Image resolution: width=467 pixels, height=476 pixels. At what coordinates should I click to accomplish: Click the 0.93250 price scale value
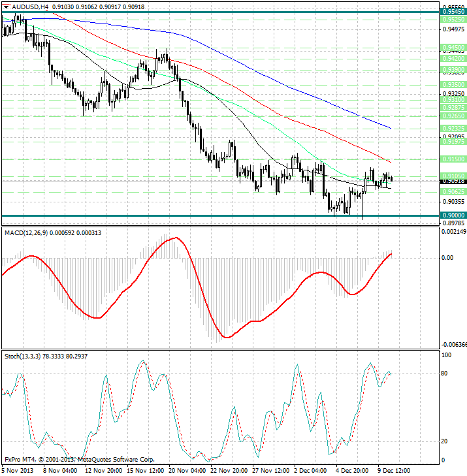coord(454,94)
